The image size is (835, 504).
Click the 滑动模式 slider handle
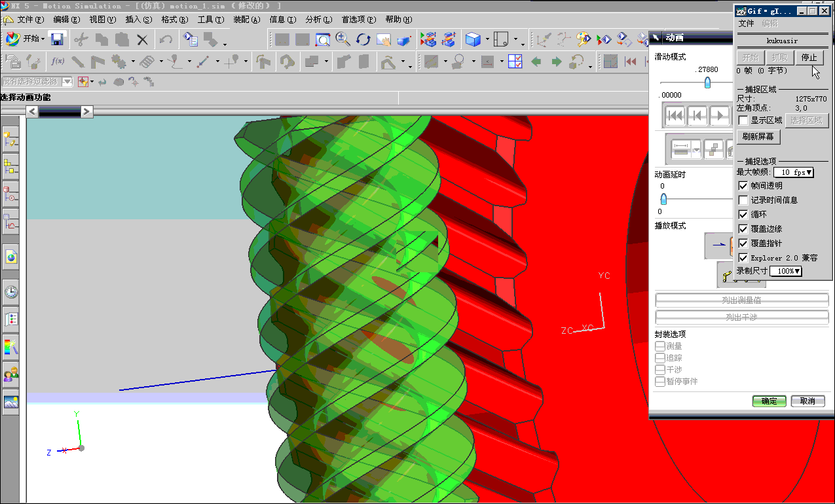[x=707, y=82]
